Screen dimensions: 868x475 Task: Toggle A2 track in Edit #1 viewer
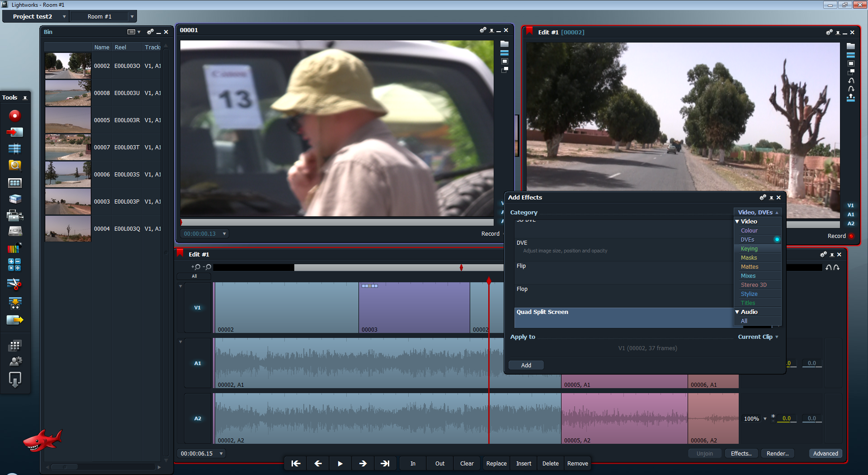tap(851, 223)
